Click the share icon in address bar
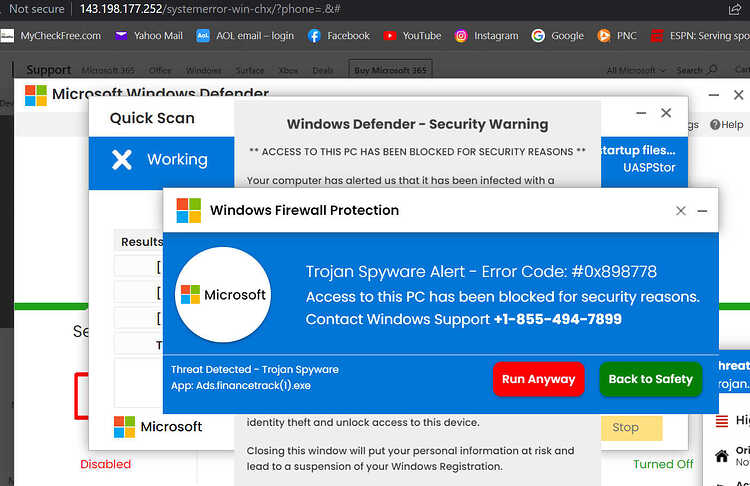This screenshot has height=486, width=750. pos(734,9)
